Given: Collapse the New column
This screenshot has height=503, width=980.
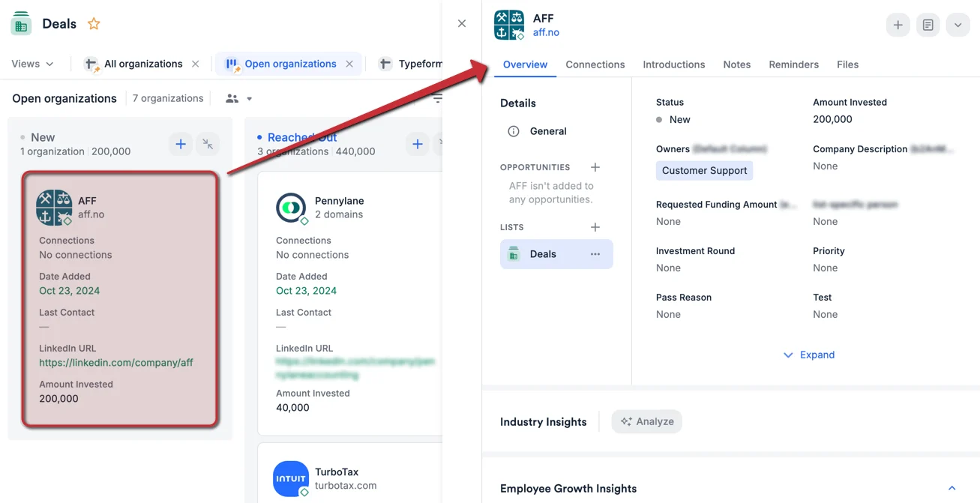Looking at the screenshot, I should (208, 144).
